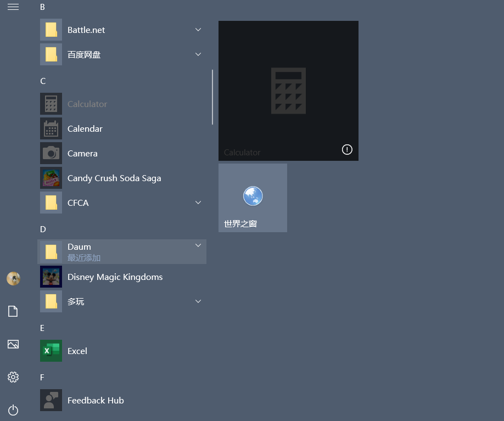Expand the Battle.net folder chevron
Screen dimensions: 504x421
tap(198, 30)
